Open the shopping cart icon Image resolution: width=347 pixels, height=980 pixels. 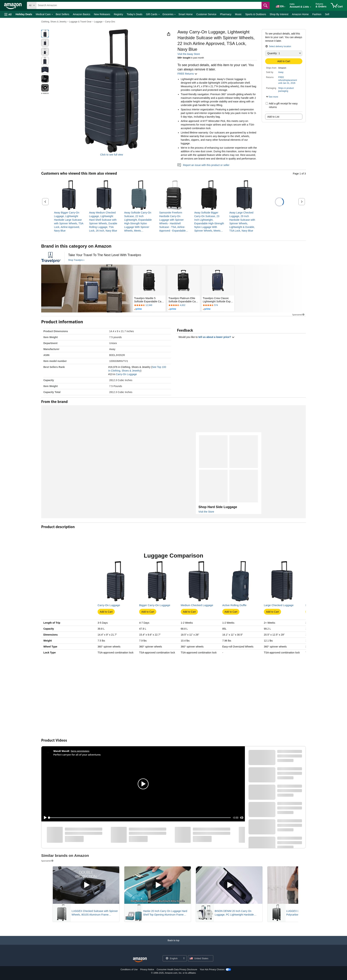337,5
